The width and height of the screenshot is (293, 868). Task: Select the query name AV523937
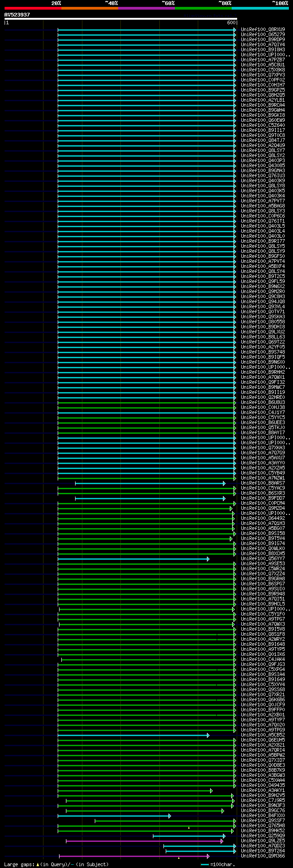[x=17, y=15]
